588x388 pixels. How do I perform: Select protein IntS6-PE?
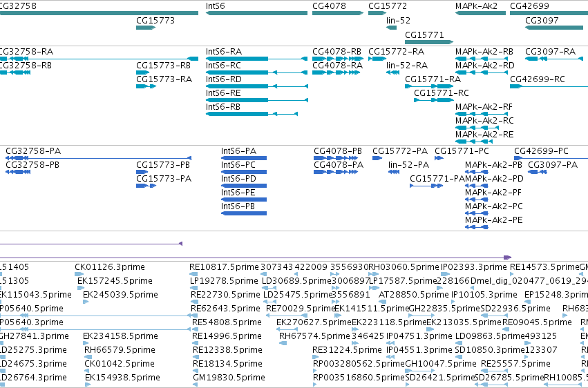pos(244,200)
